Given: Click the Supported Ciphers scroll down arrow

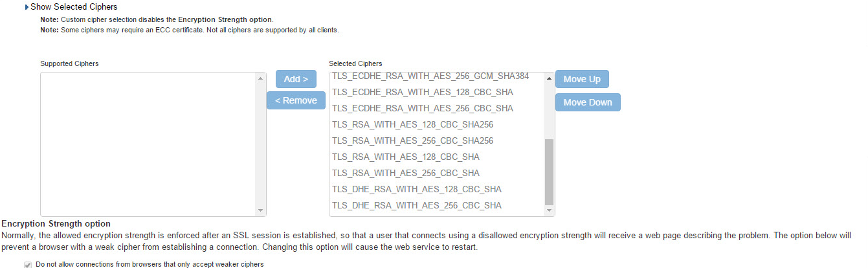Looking at the screenshot, I should [x=261, y=210].
